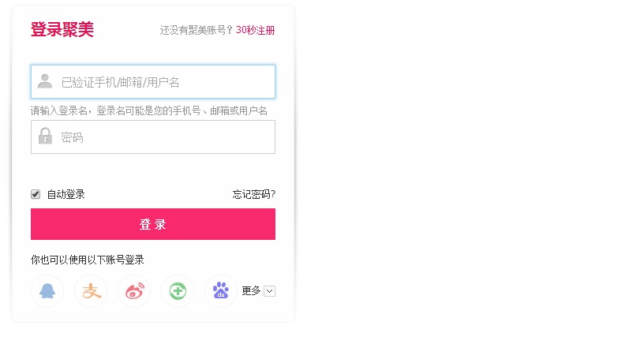Click the 请输入登录名 hint text
The width and height of the screenshot is (644, 363).
(x=149, y=110)
